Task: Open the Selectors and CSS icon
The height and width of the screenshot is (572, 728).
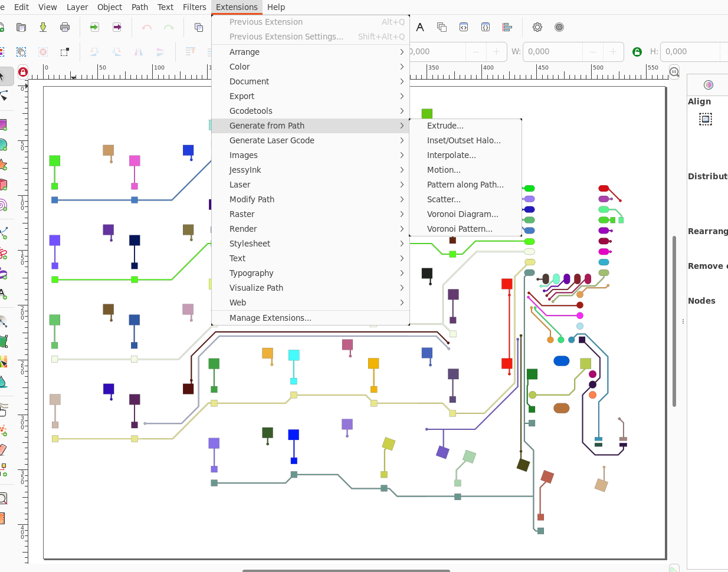Action: click(x=486, y=27)
